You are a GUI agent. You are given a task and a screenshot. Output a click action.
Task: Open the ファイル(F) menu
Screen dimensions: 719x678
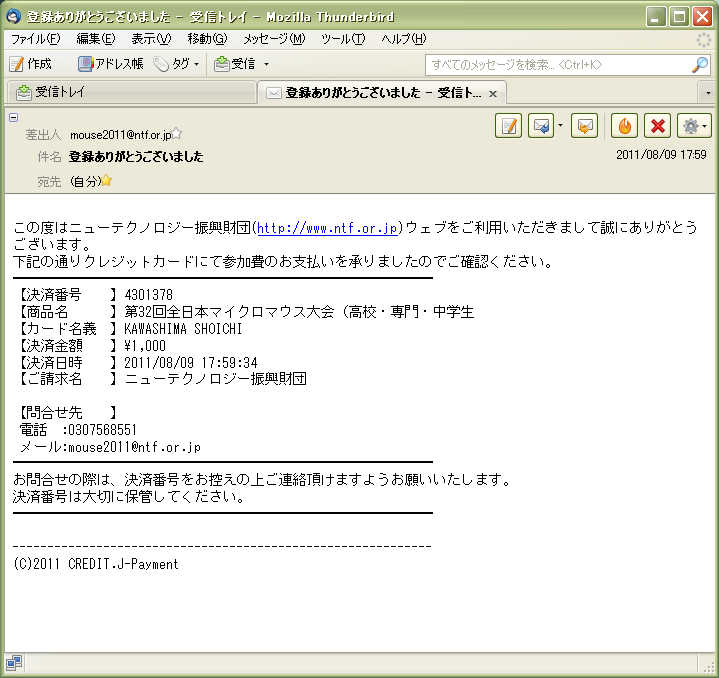coord(35,39)
